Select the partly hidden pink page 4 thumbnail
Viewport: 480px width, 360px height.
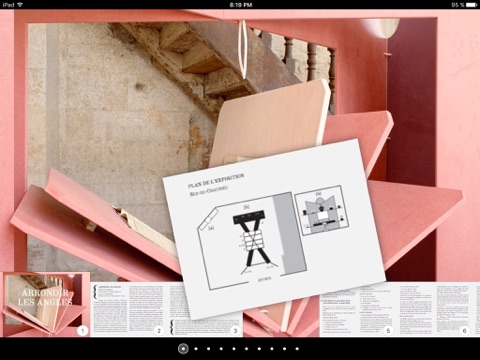282,320
